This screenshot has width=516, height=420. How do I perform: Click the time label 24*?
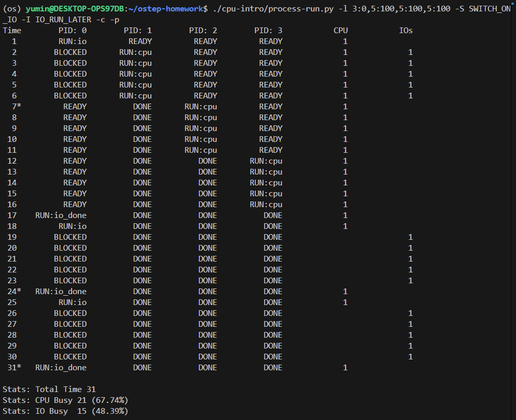pyautogui.click(x=14, y=292)
